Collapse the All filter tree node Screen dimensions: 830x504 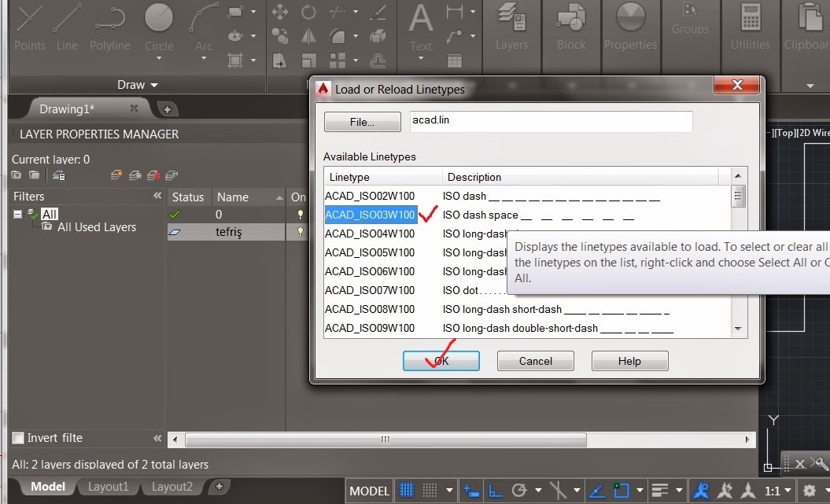pyautogui.click(x=17, y=214)
